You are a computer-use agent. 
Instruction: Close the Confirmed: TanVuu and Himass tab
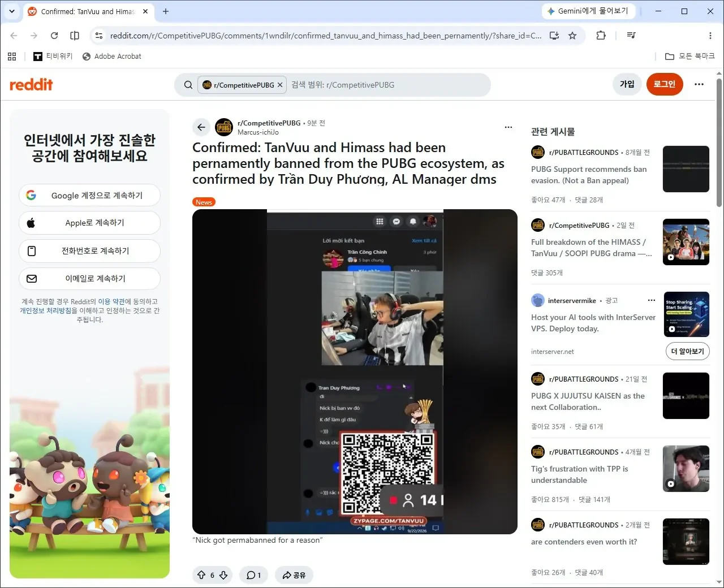point(145,11)
